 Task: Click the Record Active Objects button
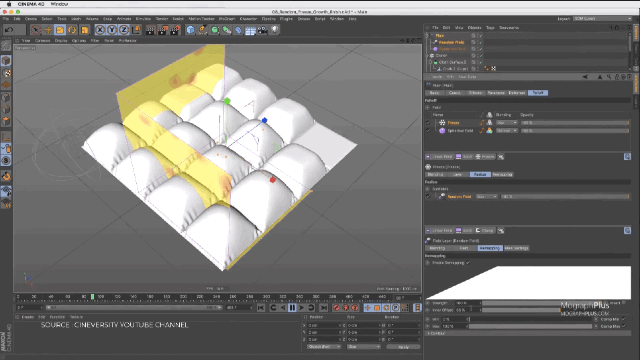336,308
